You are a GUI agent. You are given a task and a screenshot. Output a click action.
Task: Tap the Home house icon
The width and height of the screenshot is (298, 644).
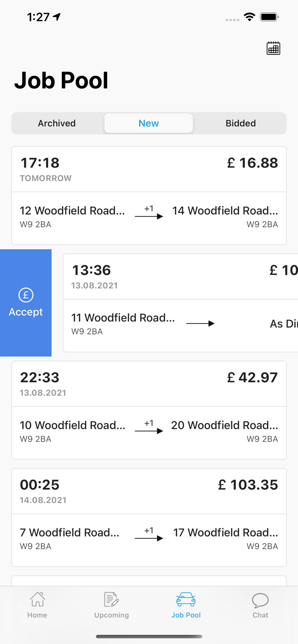point(37,599)
